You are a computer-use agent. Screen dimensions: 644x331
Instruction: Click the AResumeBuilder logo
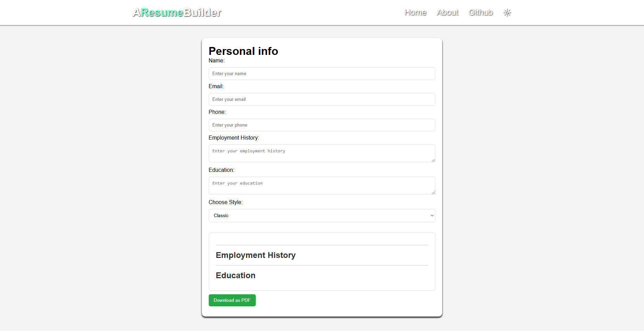[x=177, y=12]
